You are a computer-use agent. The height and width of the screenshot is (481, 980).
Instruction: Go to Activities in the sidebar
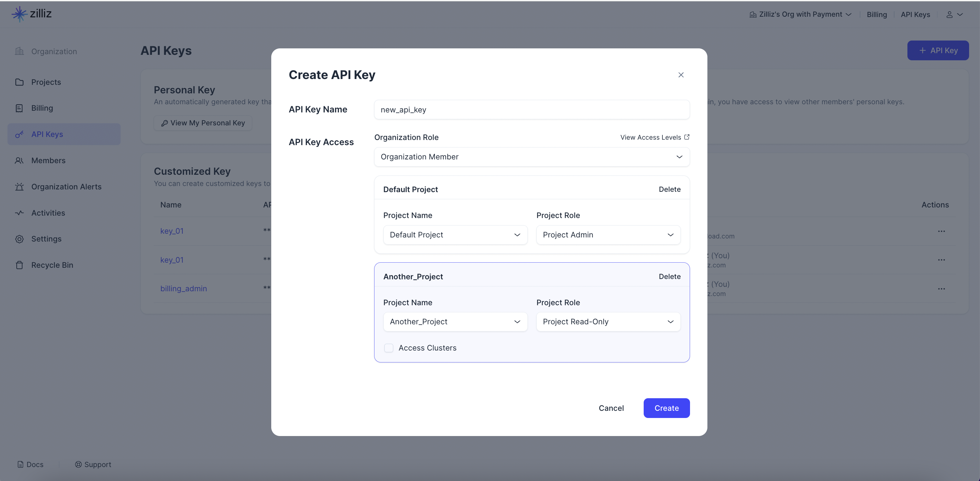[x=48, y=213]
